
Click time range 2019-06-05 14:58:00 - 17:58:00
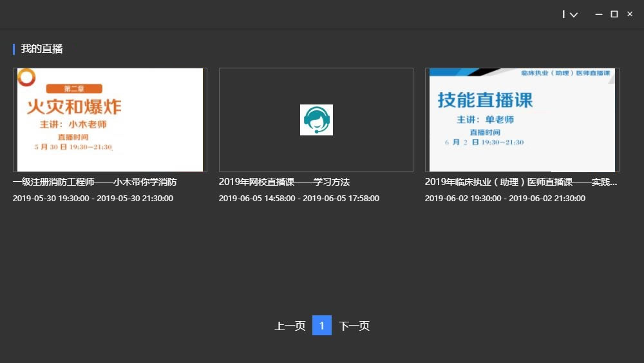[x=299, y=198]
